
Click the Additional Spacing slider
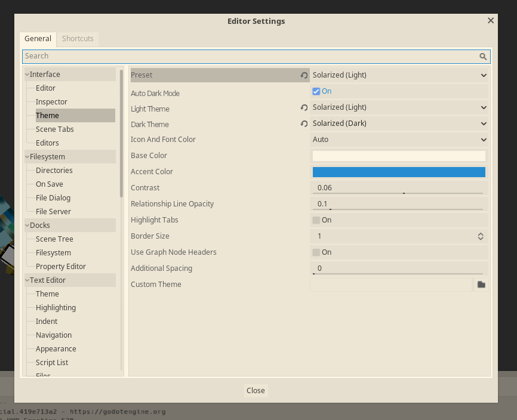coord(398,274)
